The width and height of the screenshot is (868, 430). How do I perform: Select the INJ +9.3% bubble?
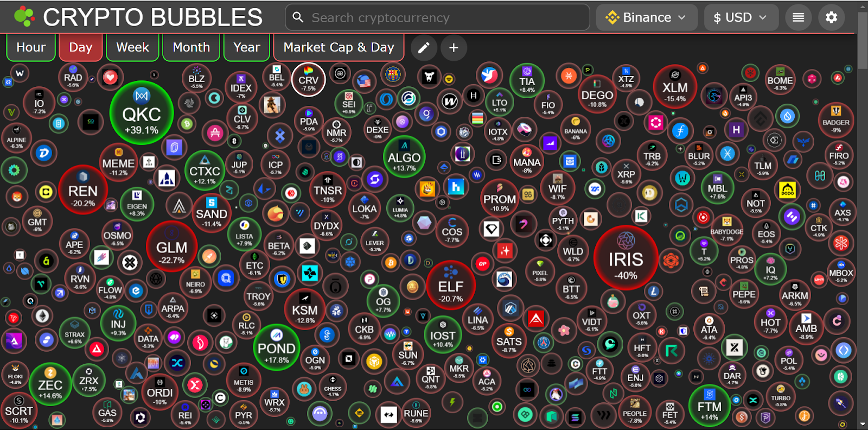118,324
